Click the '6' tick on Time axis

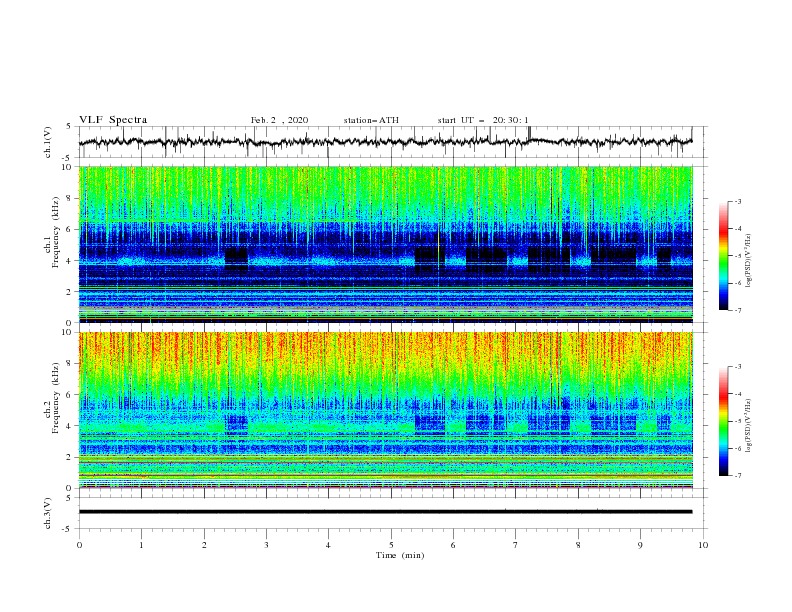pyautogui.click(x=453, y=545)
